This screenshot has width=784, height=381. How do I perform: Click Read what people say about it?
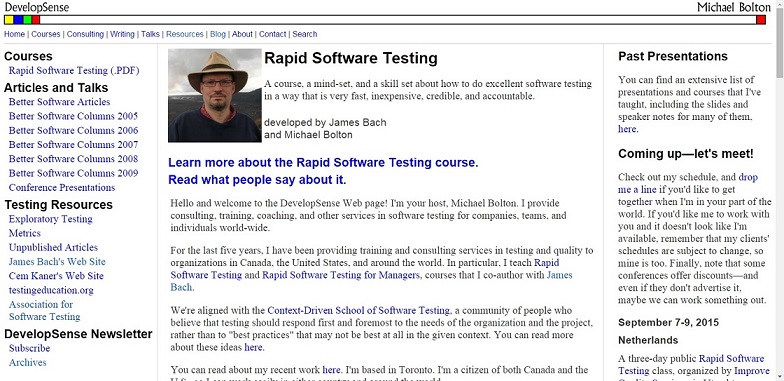pos(257,180)
